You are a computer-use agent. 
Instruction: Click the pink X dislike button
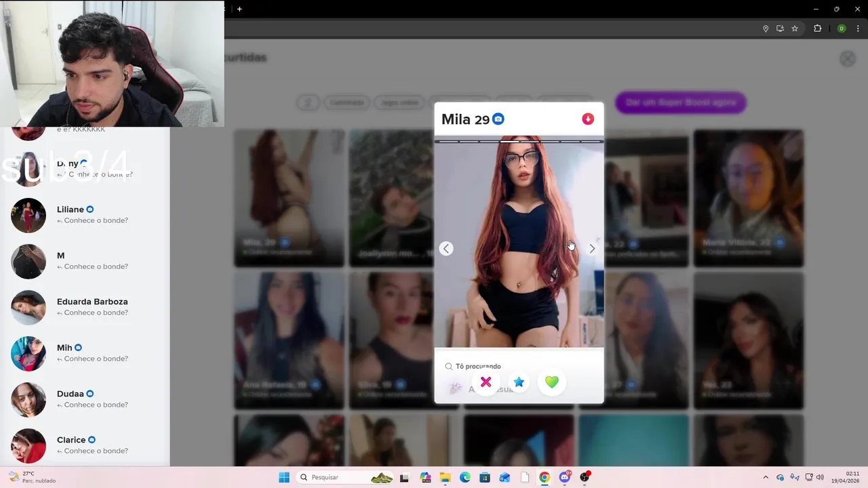pyautogui.click(x=486, y=382)
